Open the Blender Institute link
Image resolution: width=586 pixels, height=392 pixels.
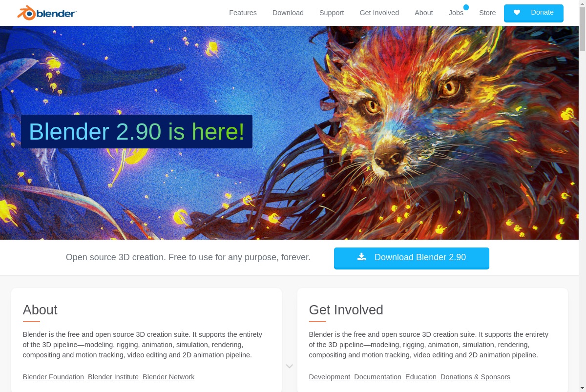click(x=113, y=377)
